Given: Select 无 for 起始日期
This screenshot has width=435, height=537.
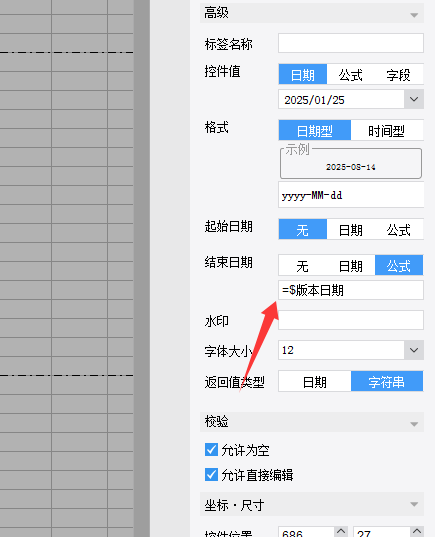Looking at the screenshot, I should tap(303, 229).
